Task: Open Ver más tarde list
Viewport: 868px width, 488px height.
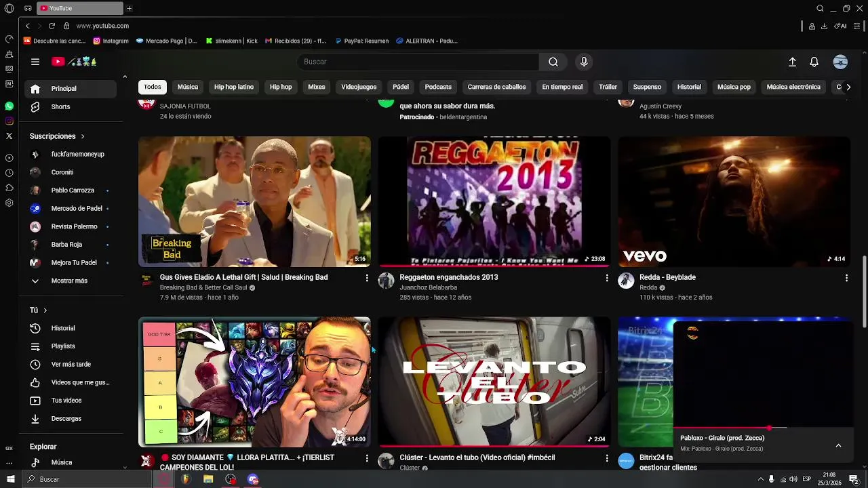Action: click(x=71, y=365)
